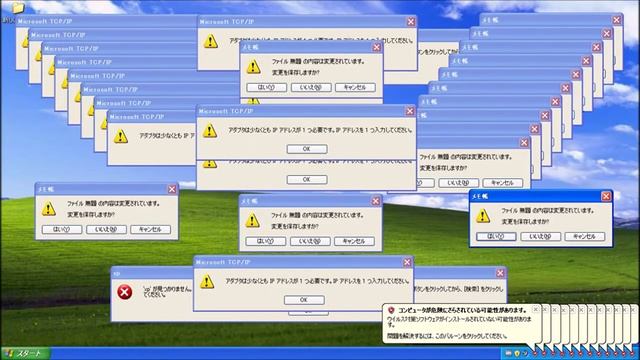Close the frontmost security warning balloon
The height and width of the screenshot is (360, 640).
tap(536, 310)
